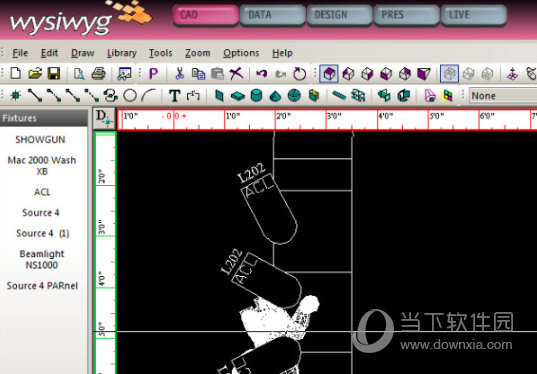
Task: Open the File menu
Action: [x=20, y=53]
